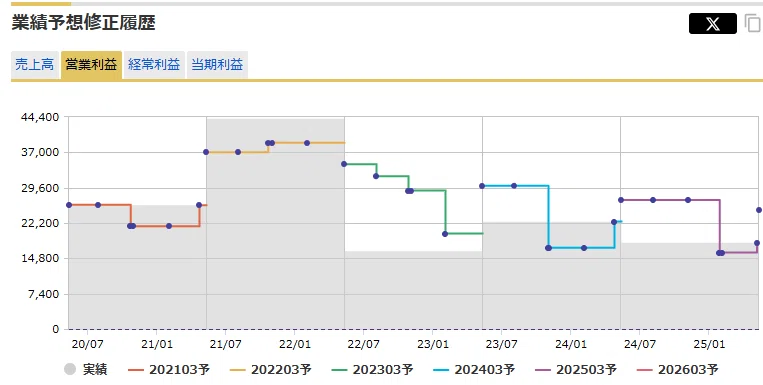Click the starting point of purple 202503予 line
The image size is (763, 385).
[621, 200]
